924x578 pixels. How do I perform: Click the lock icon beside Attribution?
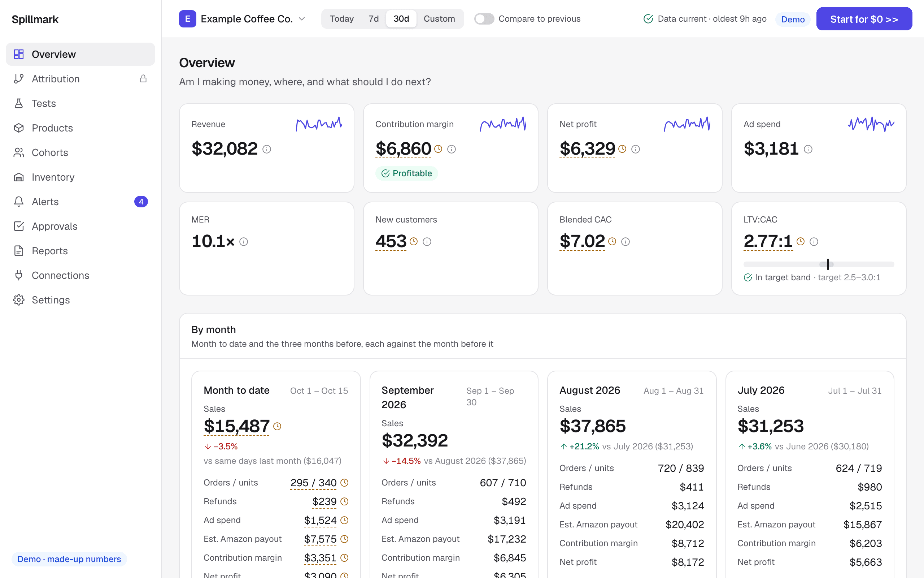pos(143,79)
